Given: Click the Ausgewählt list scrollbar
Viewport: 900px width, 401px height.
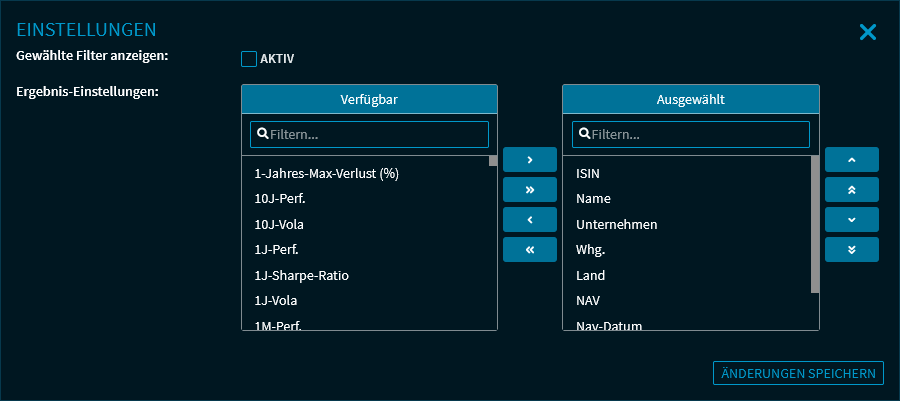Looking at the screenshot, I should coord(815,224).
